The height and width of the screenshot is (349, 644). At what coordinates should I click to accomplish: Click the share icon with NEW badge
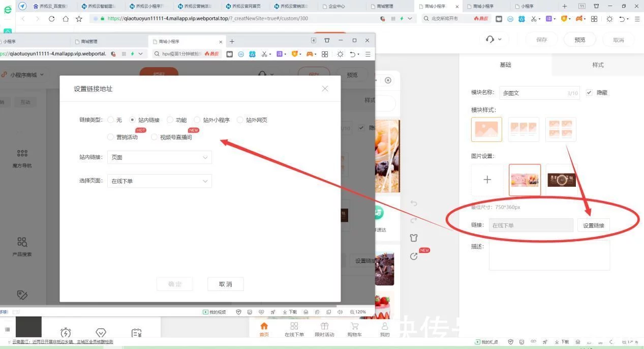point(414,256)
